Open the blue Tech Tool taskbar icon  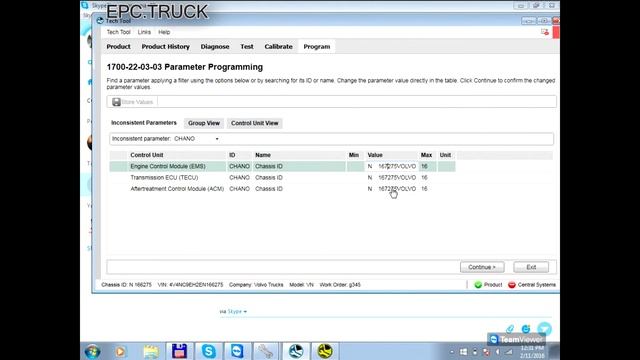pos(296,351)
